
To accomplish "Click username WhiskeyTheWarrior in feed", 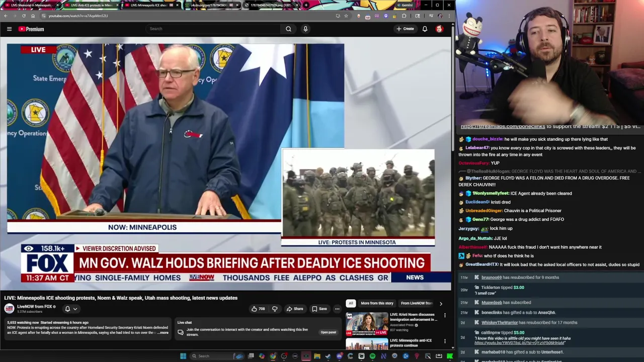I will pos(500,323).
